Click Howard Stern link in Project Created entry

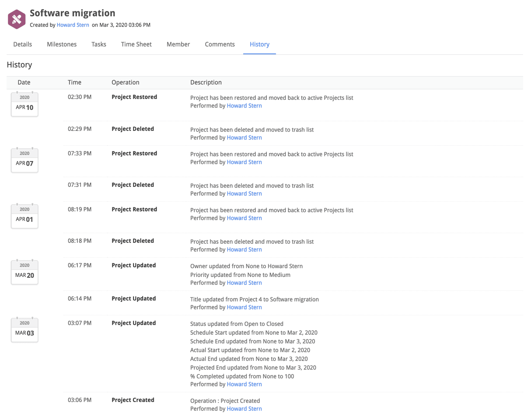[x=244, y=409]
